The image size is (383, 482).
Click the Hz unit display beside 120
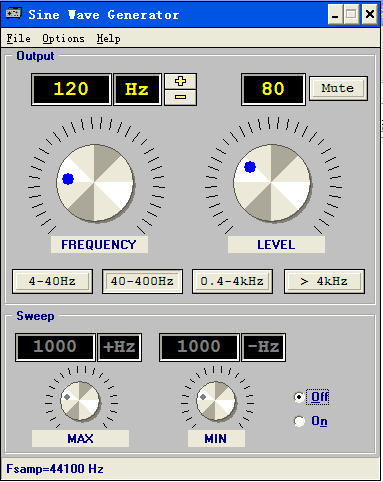pos(137,89)
